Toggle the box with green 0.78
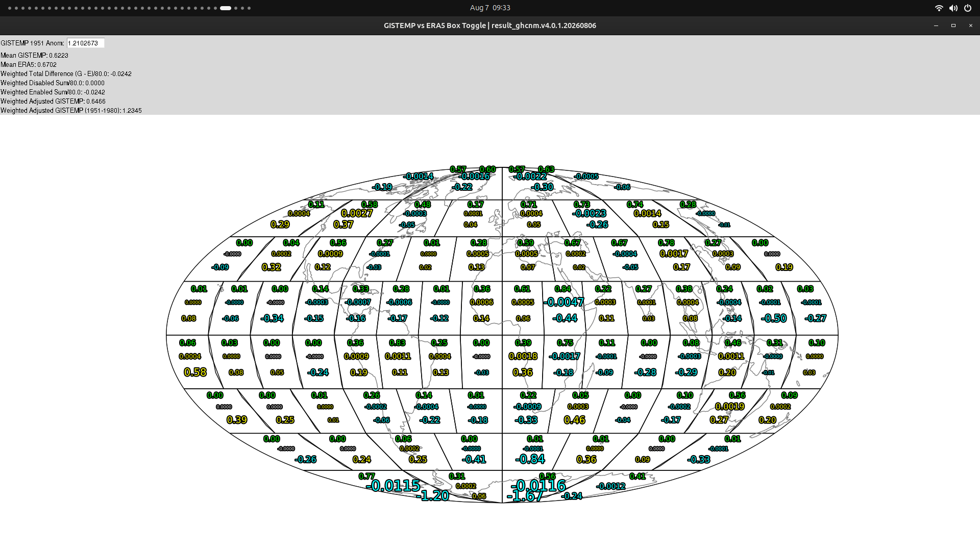 pyautogui.click(x=666, y=243)
